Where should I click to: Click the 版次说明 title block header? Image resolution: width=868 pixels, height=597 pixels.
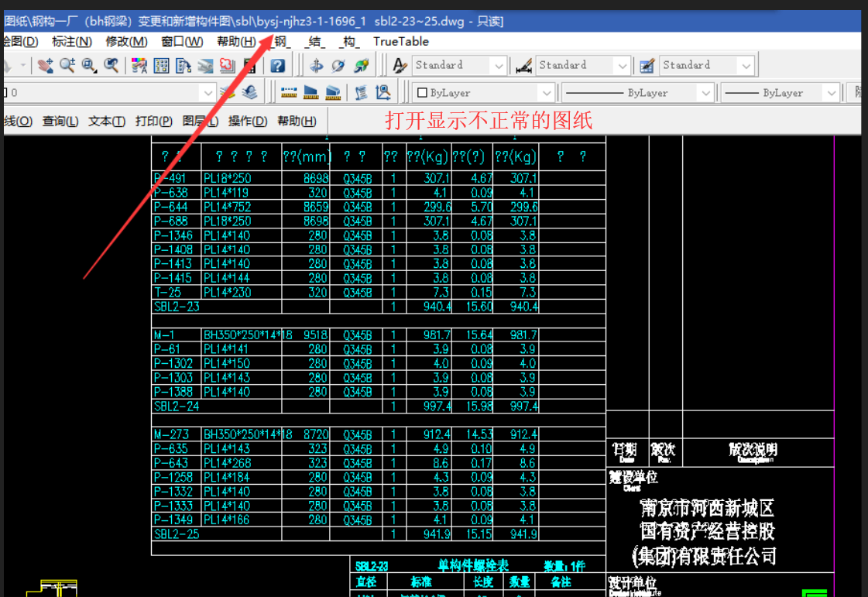click(753, 450)
